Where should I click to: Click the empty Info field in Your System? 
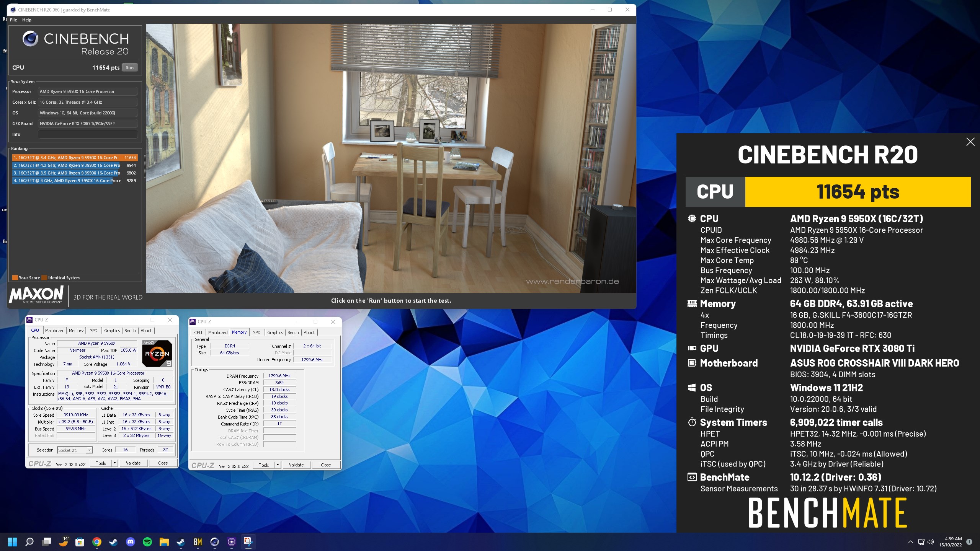pos(88,134)
